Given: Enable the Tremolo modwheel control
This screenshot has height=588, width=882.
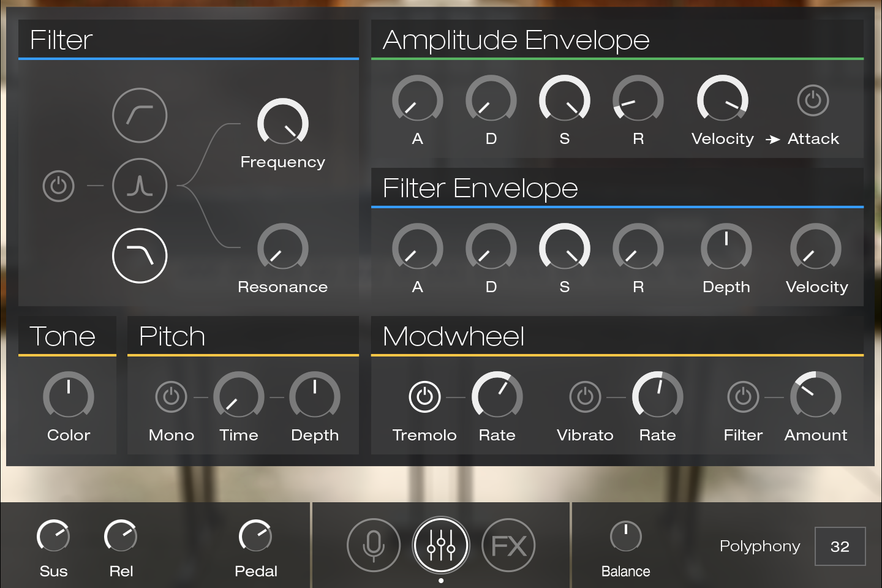Looking at the screenshot, I should point(424,396).
